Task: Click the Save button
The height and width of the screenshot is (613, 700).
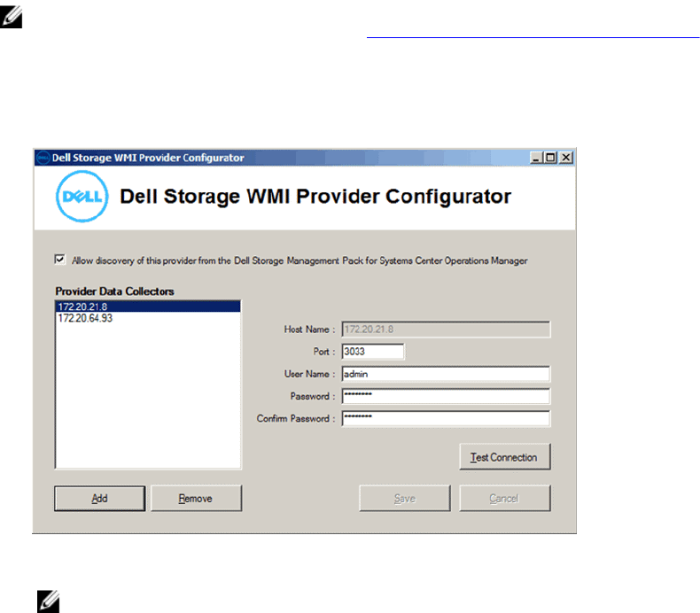Action: pos(405,498)
